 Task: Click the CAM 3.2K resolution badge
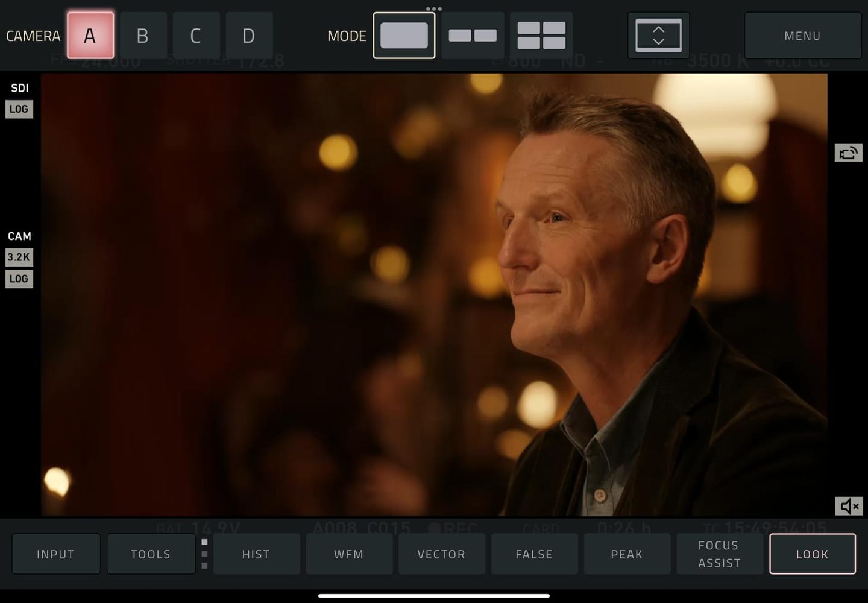[19, 257]
